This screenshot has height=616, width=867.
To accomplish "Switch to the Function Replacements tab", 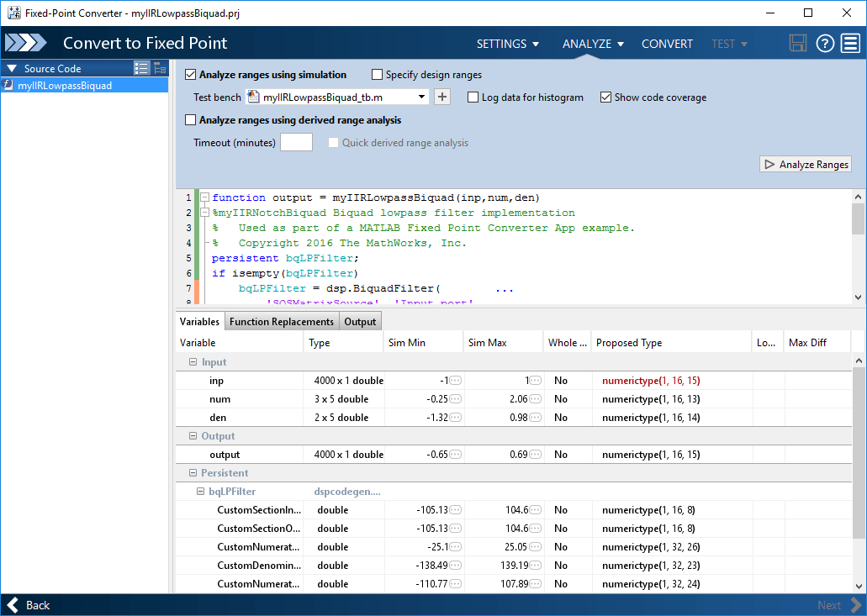I will [282, 322].
